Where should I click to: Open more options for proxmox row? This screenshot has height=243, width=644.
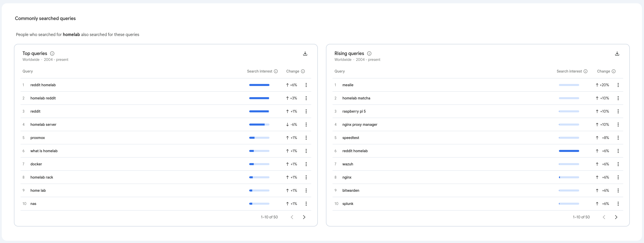point(306,138)
